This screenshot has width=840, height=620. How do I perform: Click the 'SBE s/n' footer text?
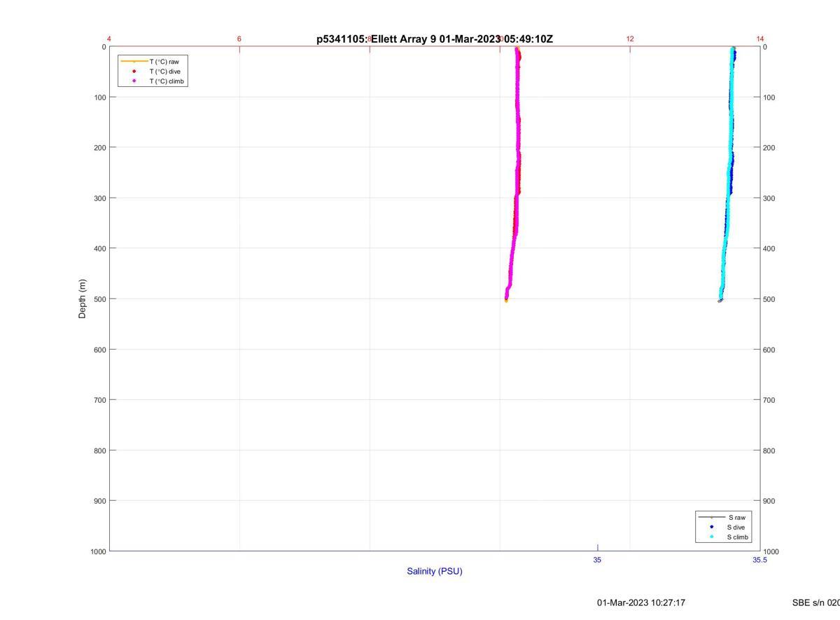(815, 602)
